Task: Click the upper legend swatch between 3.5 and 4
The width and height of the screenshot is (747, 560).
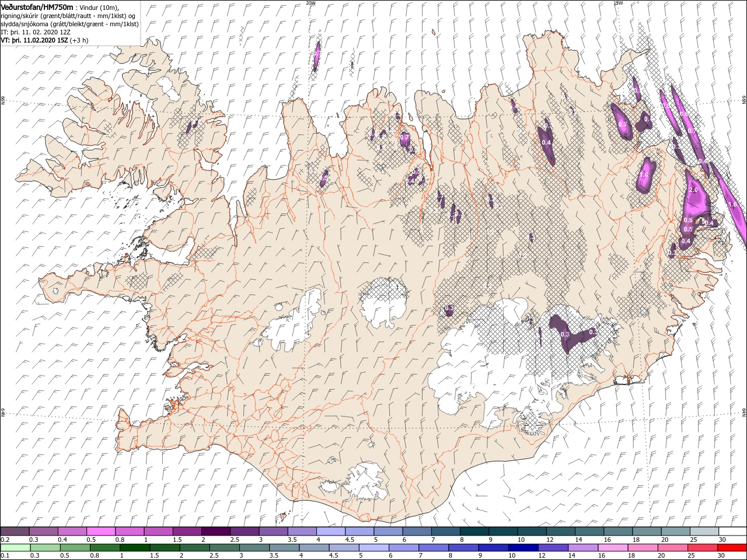Action: (302, 531)
